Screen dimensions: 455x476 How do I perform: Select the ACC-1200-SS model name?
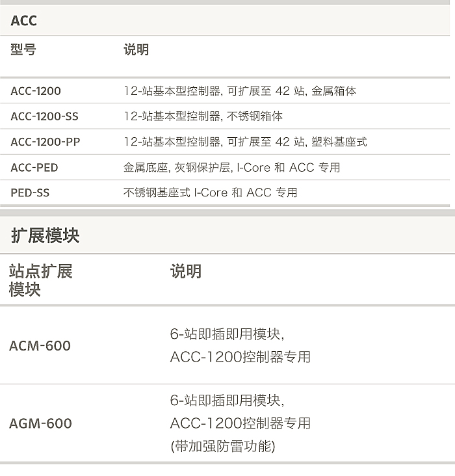coord(44,116)
